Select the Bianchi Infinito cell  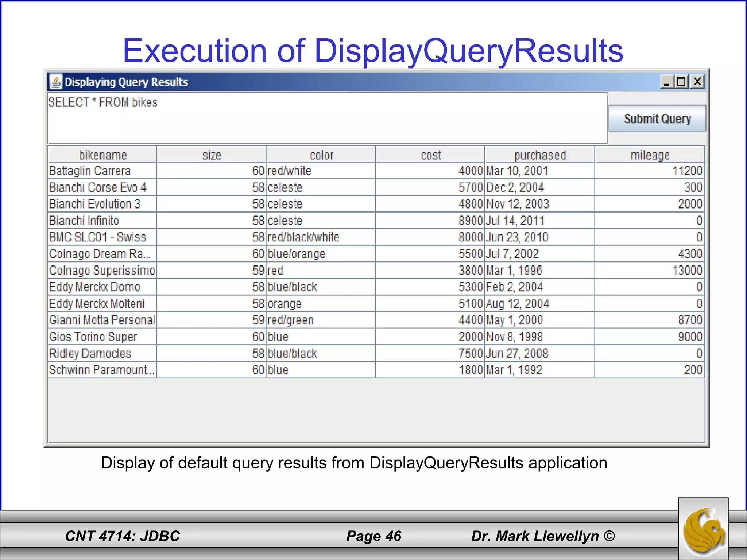click(x=102, y=221)
